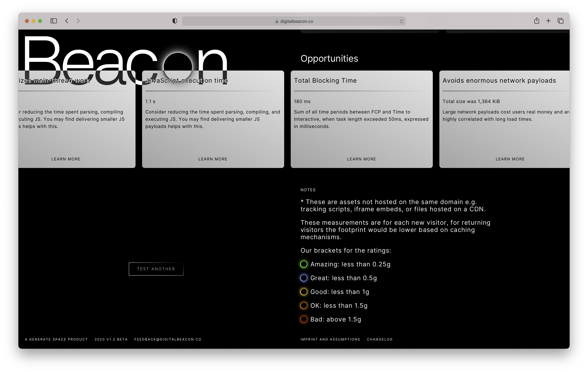Learn more about enormous network payloads
The width and height of the screenshot is (588, 373).
[510, 159]
